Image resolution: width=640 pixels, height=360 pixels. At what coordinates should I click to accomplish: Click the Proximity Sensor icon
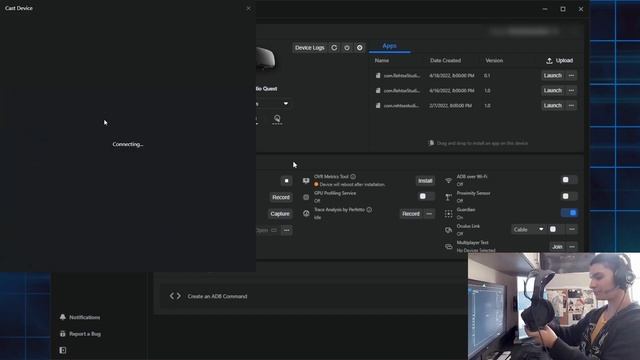(449, 198)
